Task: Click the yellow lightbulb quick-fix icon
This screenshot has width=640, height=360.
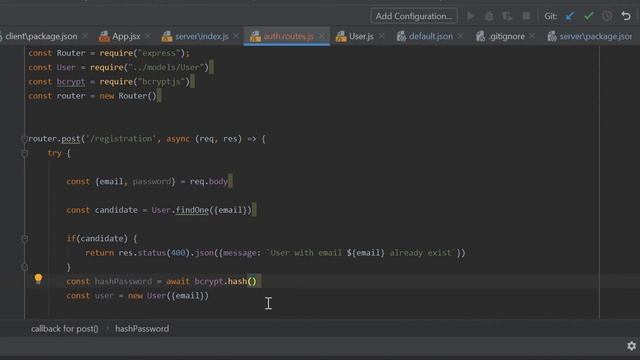Action: tap(38, 279)
